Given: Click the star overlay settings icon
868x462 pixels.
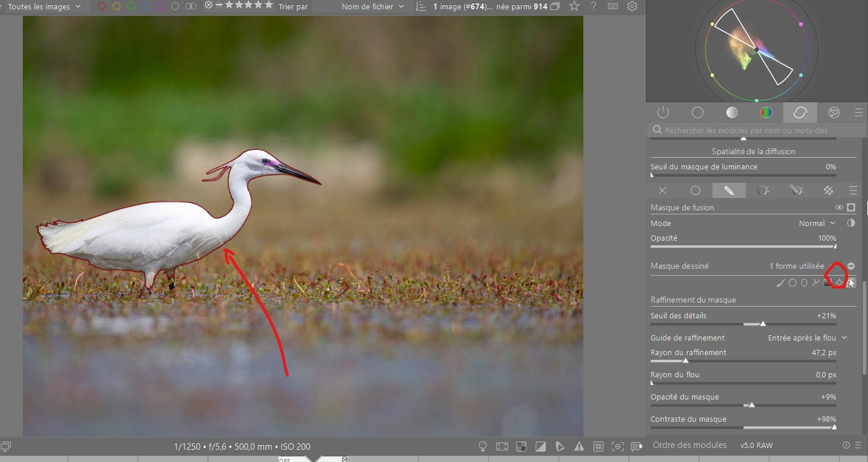Looking at the screenshot, I should tap(575, 6).
